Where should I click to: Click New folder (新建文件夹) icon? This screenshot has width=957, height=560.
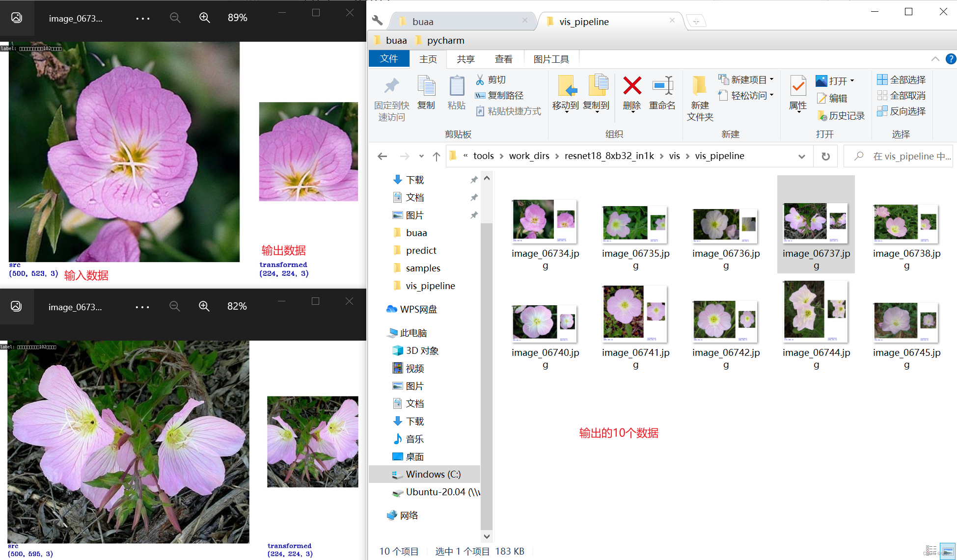pyautogui.click(x=700, y=86)
